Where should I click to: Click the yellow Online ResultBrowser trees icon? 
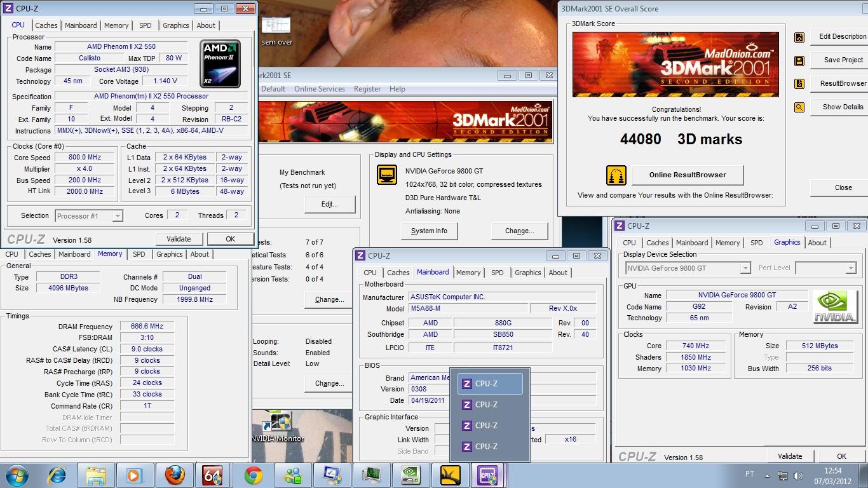click(x=616, y=175)
